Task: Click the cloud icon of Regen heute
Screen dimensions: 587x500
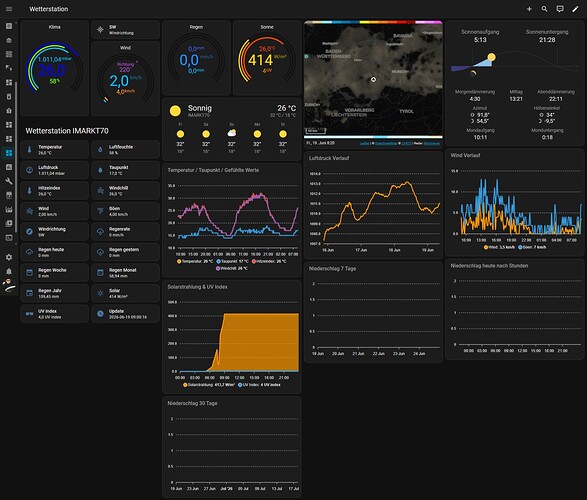Action: pos(30,252)
